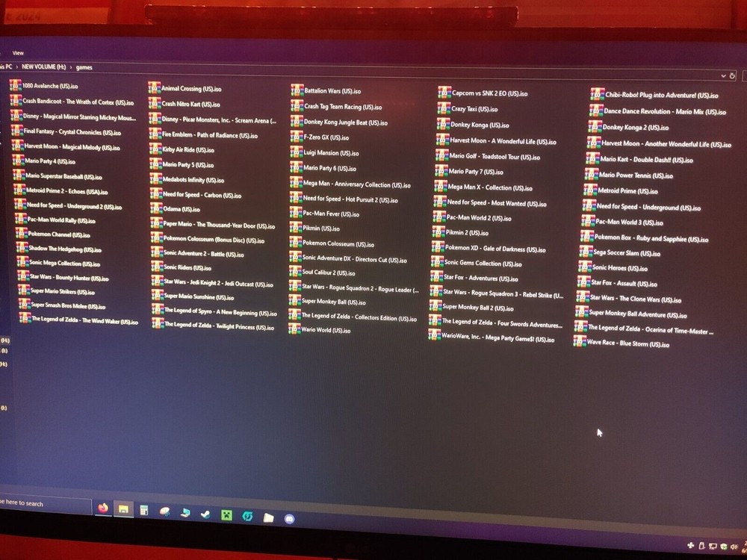Open the Calculator taskbar icon
The width and height of the screenshot is (747, 560).
coord(144,511)
